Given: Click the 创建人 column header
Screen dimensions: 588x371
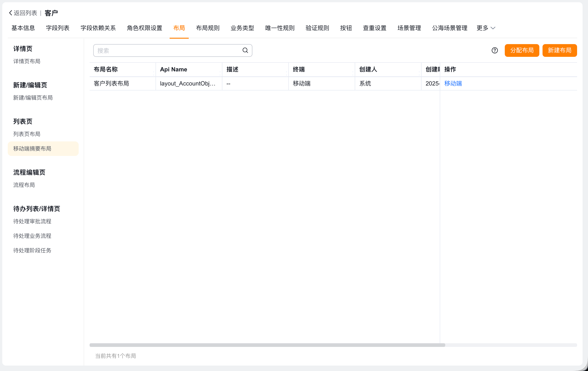Looking at the screenshot, I should coord(388,70).
